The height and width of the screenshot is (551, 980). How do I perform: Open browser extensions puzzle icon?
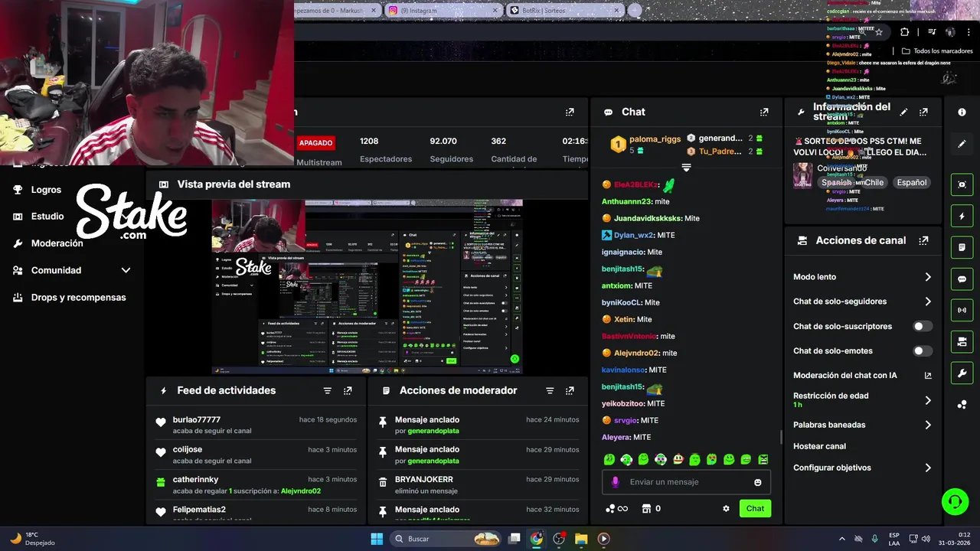coord(905,32)
